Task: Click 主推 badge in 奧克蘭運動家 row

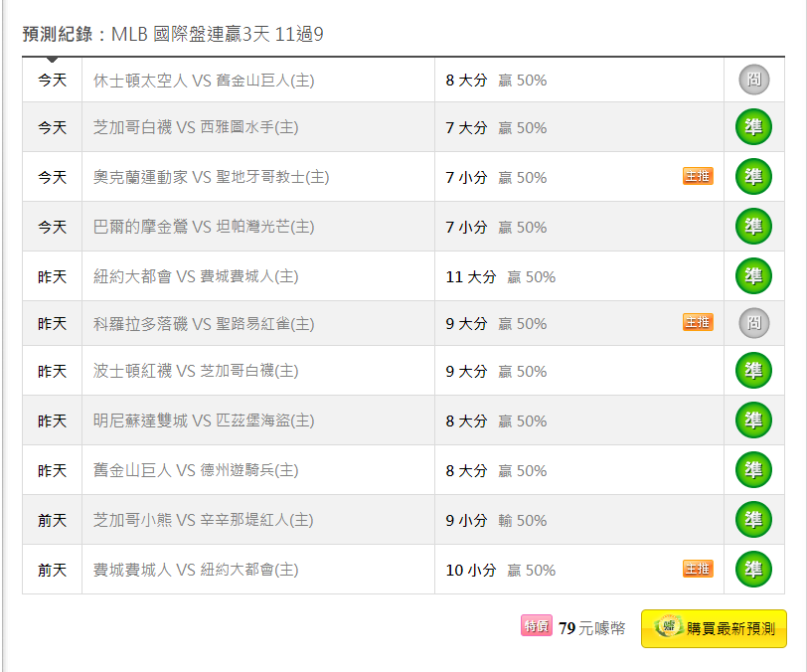Action: click(698, 176)
